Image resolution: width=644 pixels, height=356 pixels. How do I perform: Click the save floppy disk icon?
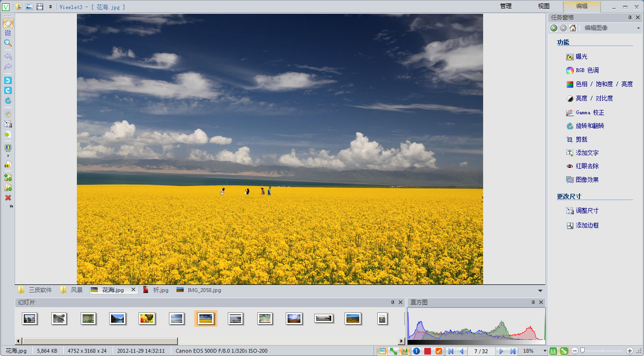click(40, 7)
